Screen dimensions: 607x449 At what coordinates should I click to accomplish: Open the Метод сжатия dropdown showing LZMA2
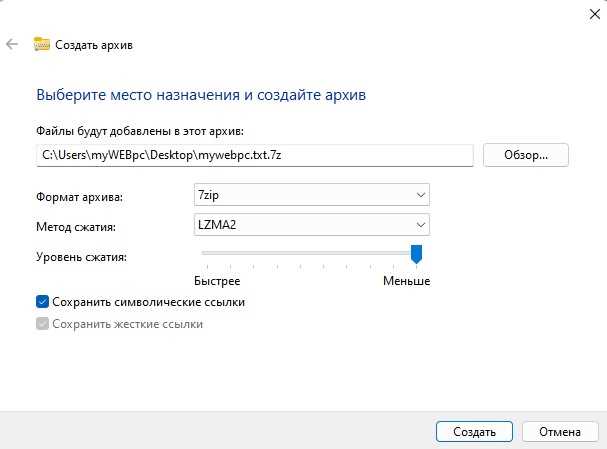point(312,224)
